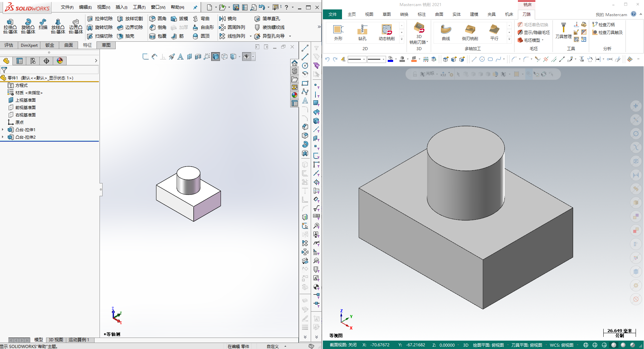Toggle 毛坯着色切换 stock shading in Mastercam
The height and width of the screenshot is (349, 644).
533,25
